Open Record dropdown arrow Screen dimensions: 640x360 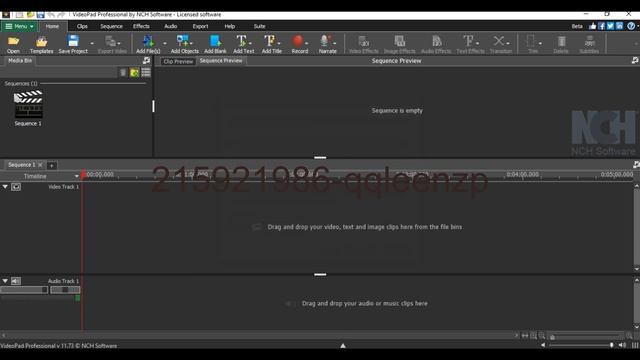click(307, 43)
